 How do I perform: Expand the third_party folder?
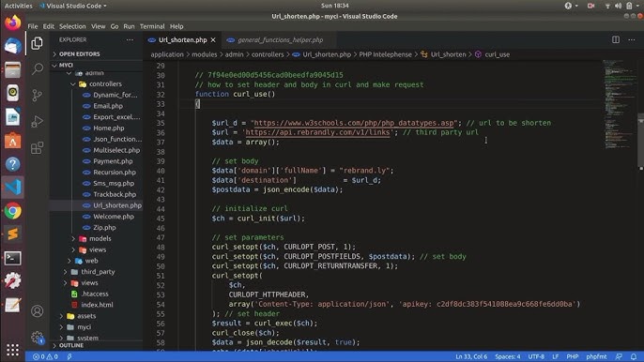click(x=98, y=272)
